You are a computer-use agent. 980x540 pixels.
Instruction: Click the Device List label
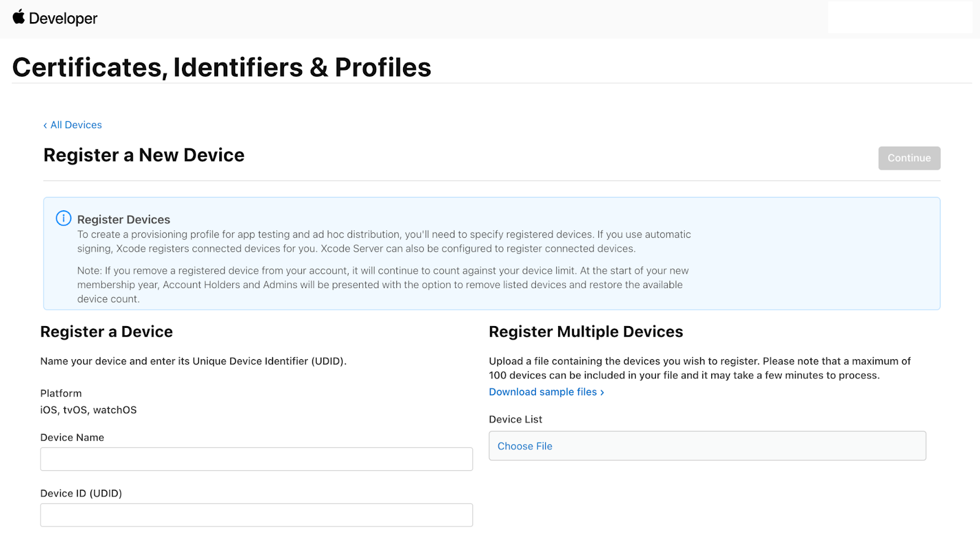[515, 419]
